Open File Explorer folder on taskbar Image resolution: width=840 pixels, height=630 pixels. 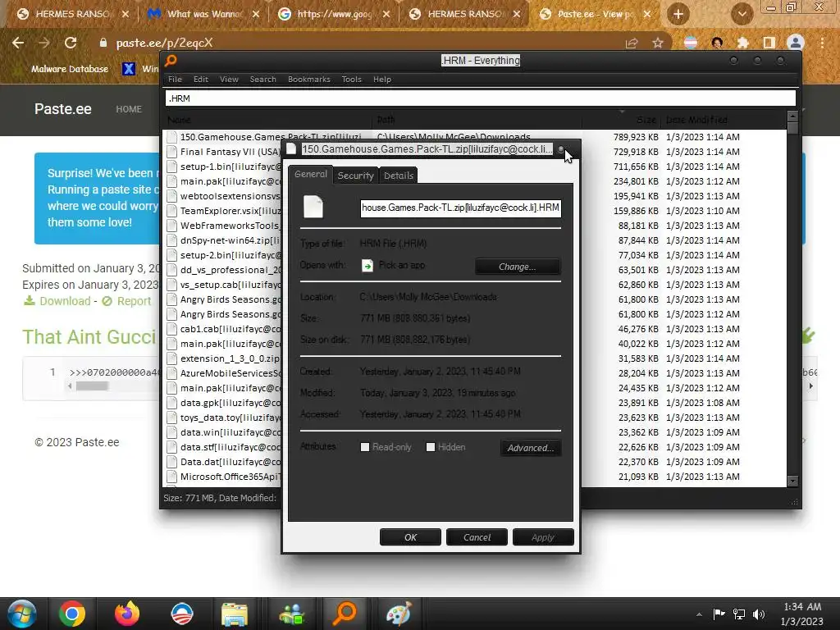click(235, 614)
